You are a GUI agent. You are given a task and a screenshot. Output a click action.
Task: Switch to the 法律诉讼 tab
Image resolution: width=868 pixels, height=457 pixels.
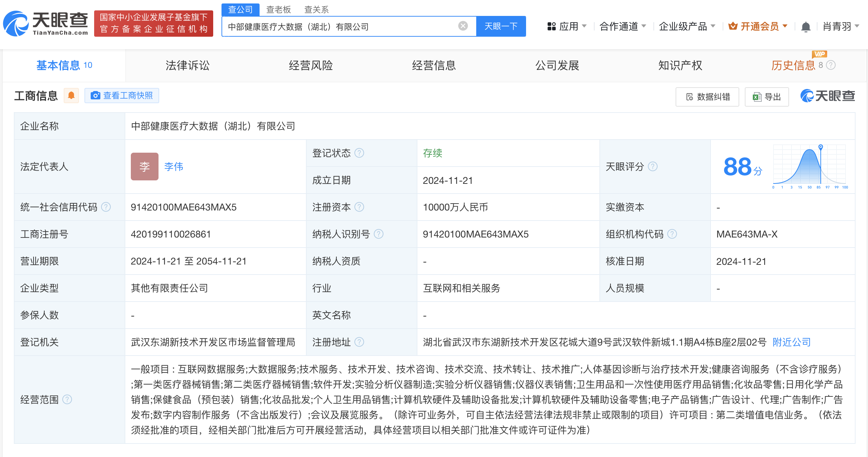pos(187,65)
